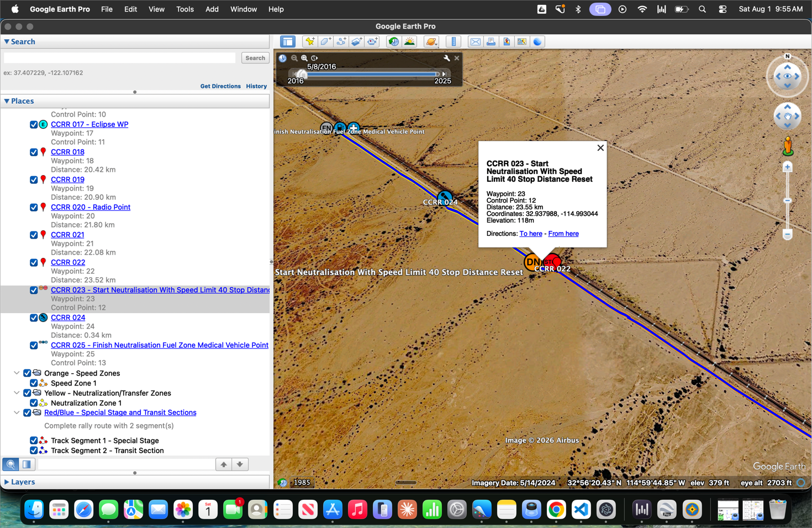Click the Search button
Viewport: 812px width, 528px height.
pos(255,58)
